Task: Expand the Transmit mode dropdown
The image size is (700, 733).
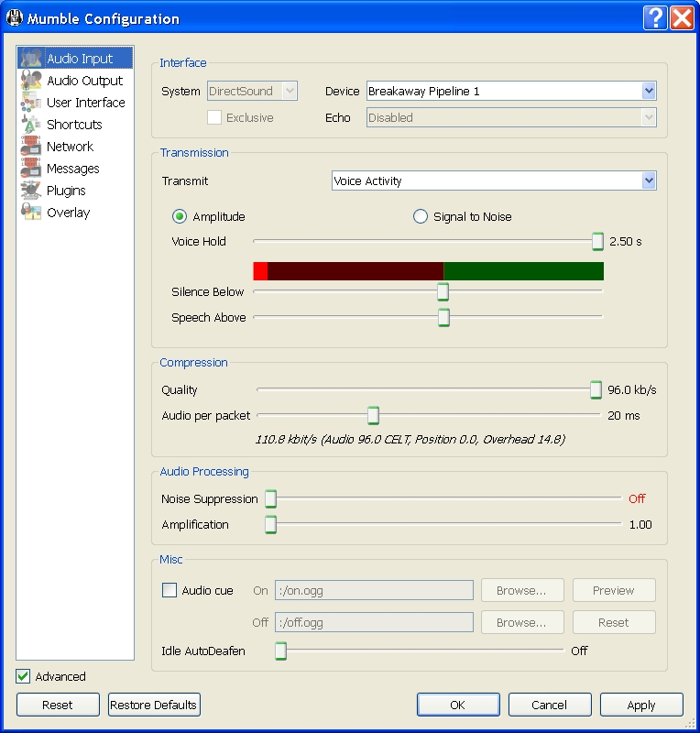Action: pos(494,181)
